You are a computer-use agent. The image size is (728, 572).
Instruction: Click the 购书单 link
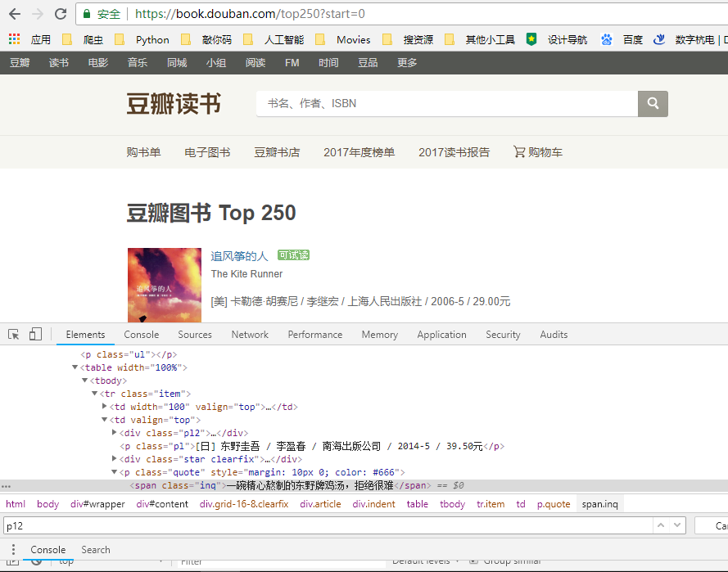(143, 152)
